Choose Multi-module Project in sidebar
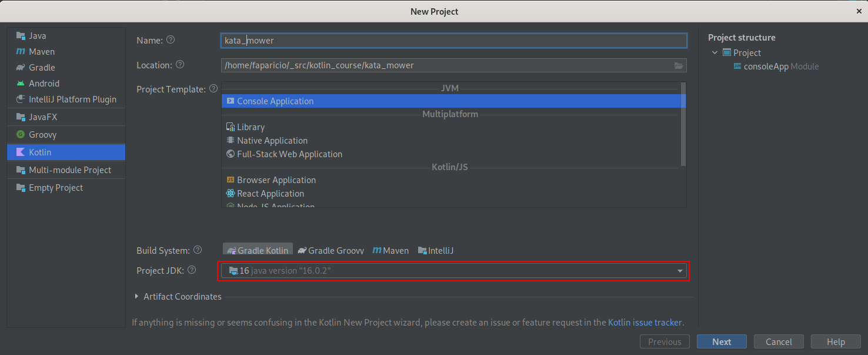Image resolution: width=868 pixels, height=355 pixels. 66,170
